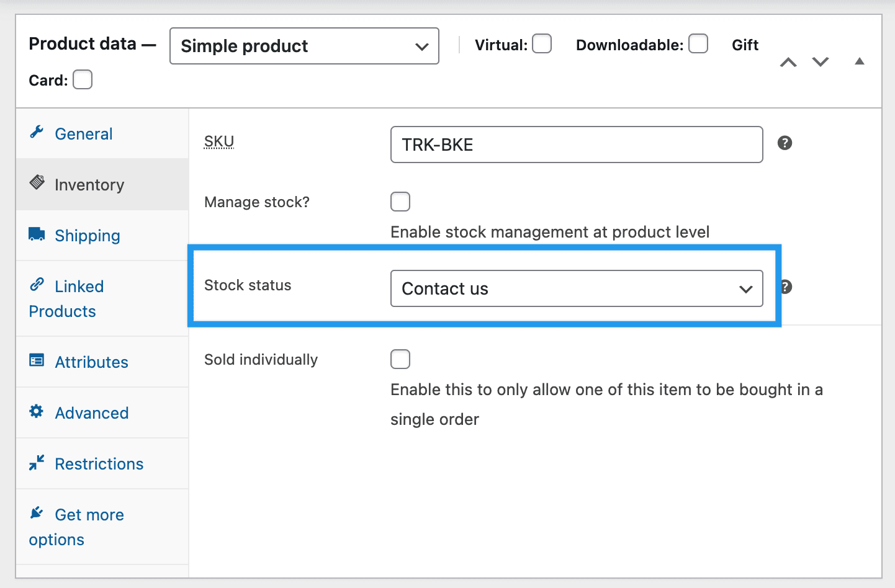Enable the Virtual checkbox
This screenshot has height=588, width=895.
coord(542,44)
